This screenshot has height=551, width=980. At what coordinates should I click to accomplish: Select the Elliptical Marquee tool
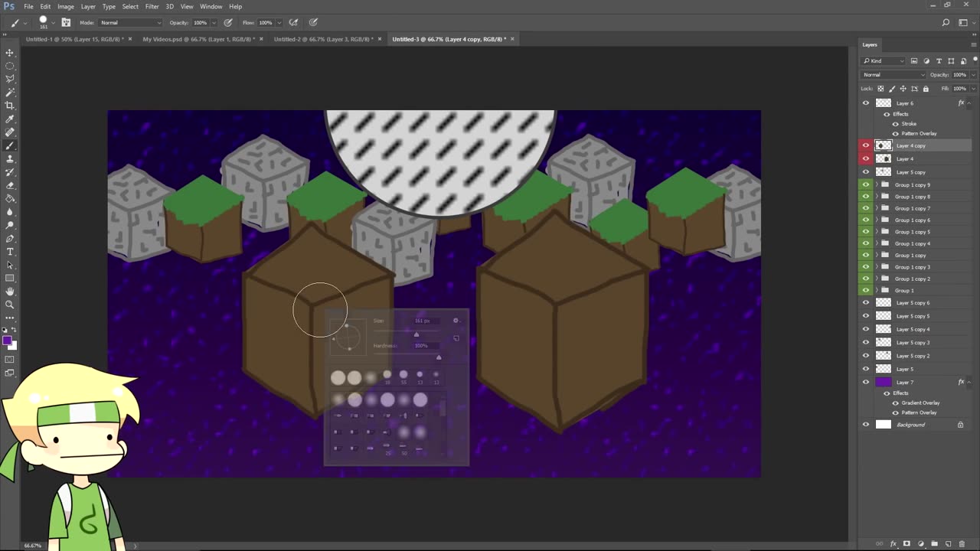[x=10, y=66]
